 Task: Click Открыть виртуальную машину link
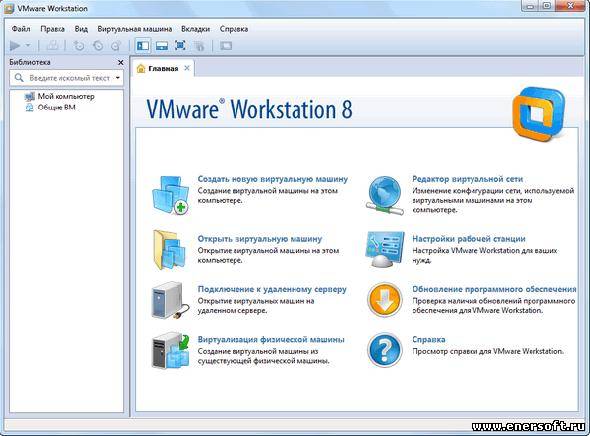260,239
